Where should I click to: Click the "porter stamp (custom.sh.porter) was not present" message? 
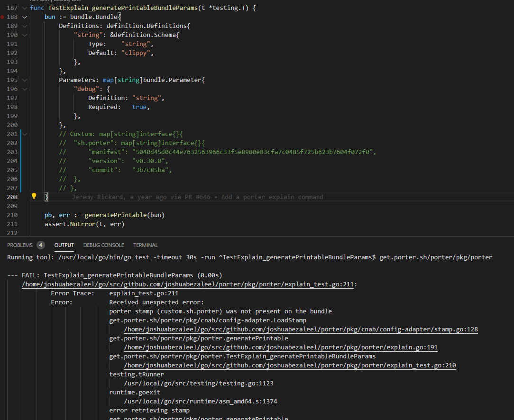[x=220, y=311]
